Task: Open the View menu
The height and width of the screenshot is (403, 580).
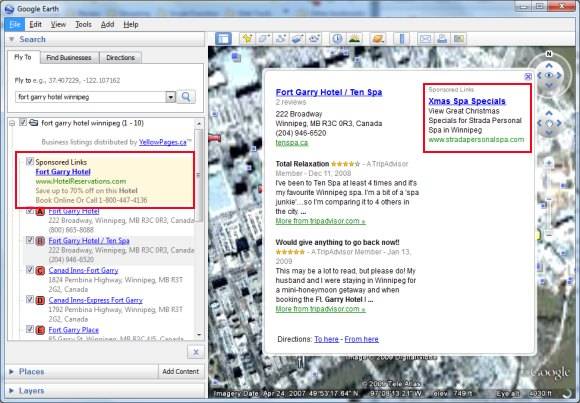Action: coord(58,24)
